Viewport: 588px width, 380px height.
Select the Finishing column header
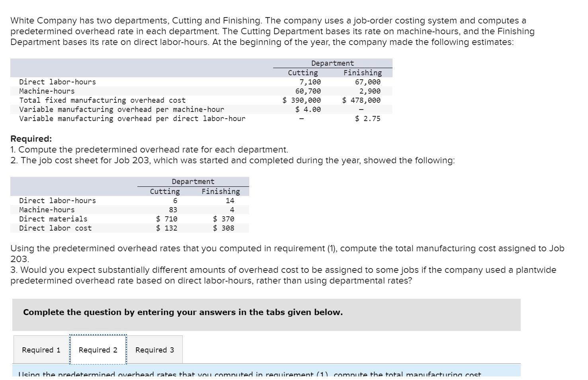pos(361,72)
